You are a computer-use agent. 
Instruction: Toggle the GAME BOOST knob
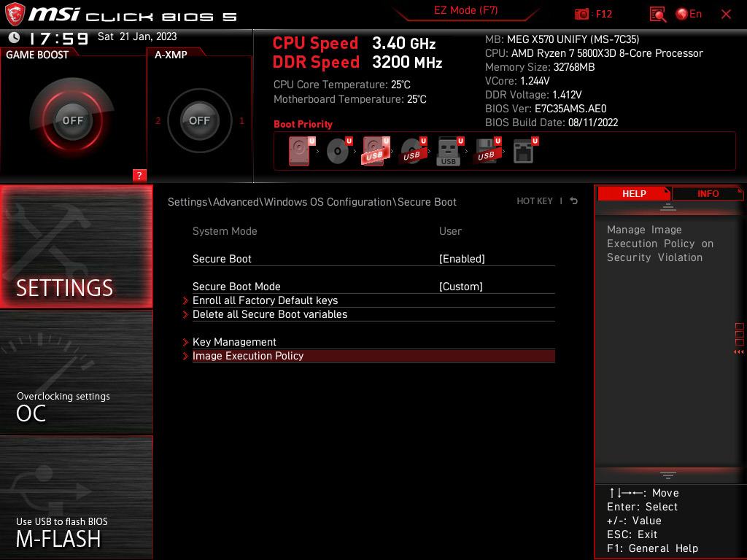[x=72, y=120]
